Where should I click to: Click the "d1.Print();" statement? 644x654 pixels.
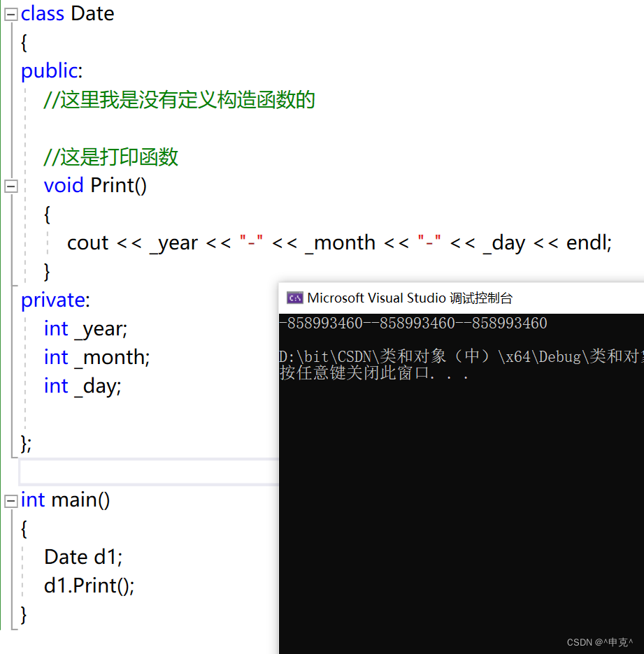click(90, 586)
